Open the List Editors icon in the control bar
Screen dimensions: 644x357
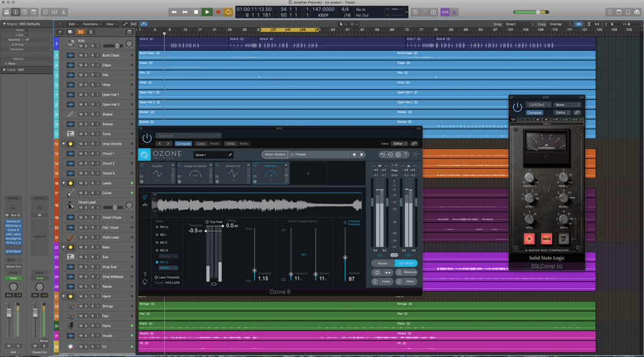(x=610, y=12)
